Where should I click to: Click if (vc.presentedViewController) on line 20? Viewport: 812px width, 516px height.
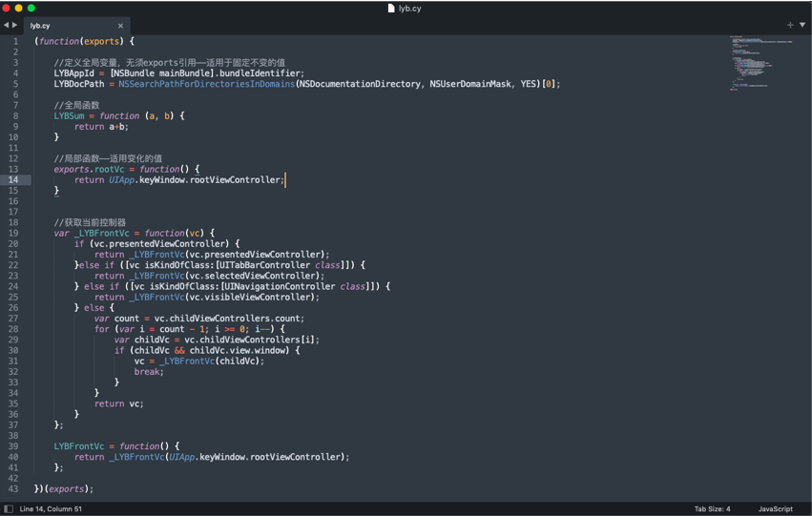tap(151, 244)
